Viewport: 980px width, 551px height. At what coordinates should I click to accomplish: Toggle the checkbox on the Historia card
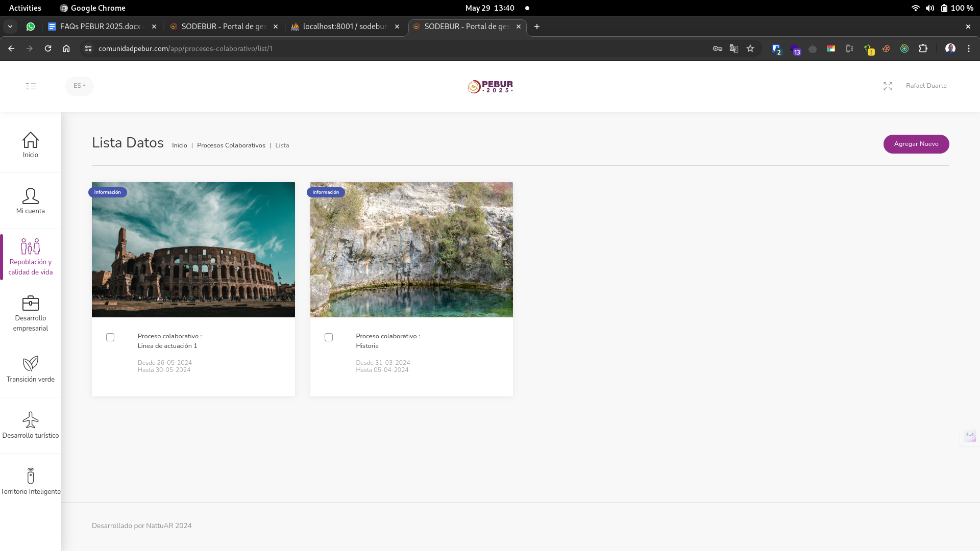click(329, 337)
